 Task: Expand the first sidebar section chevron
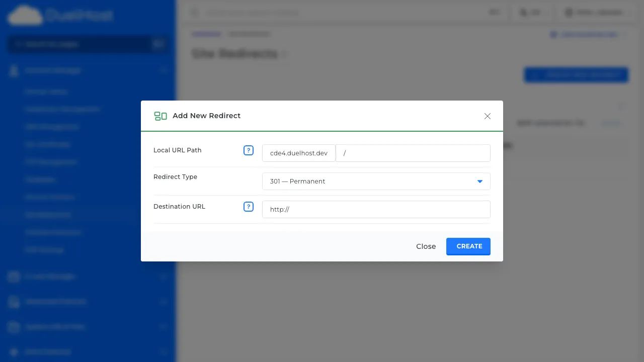point(164,70)
